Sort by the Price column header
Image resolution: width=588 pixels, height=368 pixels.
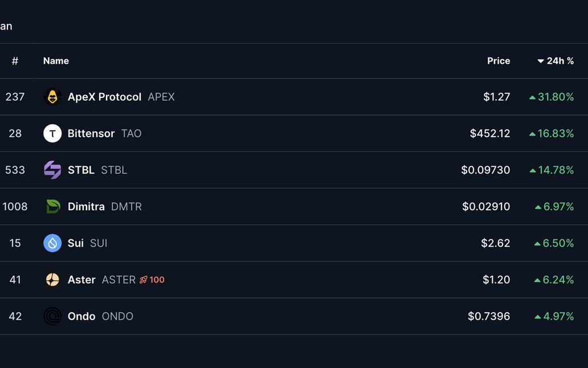pos(499,61)
